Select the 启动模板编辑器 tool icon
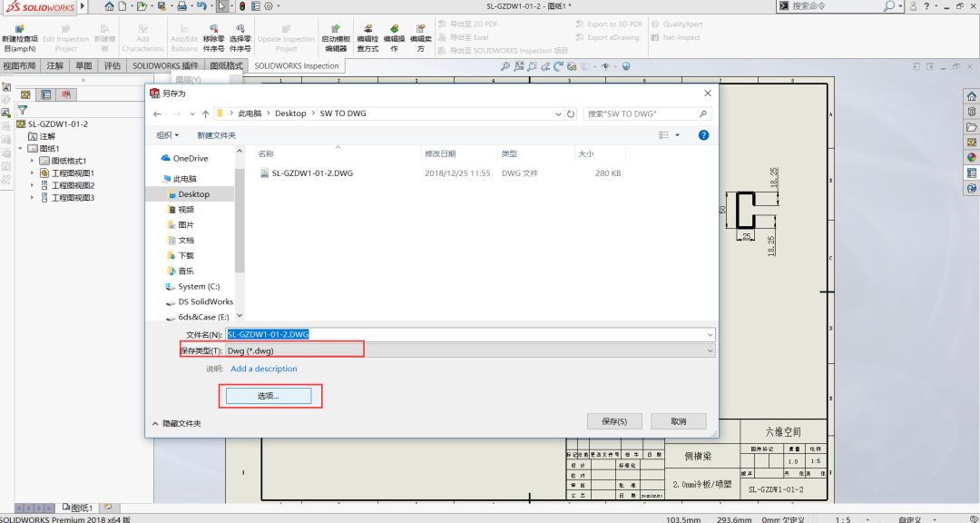Screen dimensions: 980x523 click(x=336, y=35)
